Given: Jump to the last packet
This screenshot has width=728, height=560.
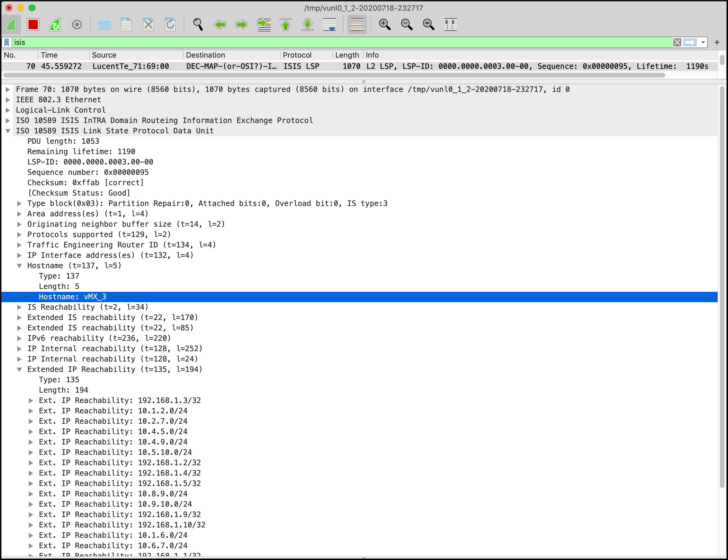Looking at the screenshot, I should pyautogui.click(x=308, y=25).
